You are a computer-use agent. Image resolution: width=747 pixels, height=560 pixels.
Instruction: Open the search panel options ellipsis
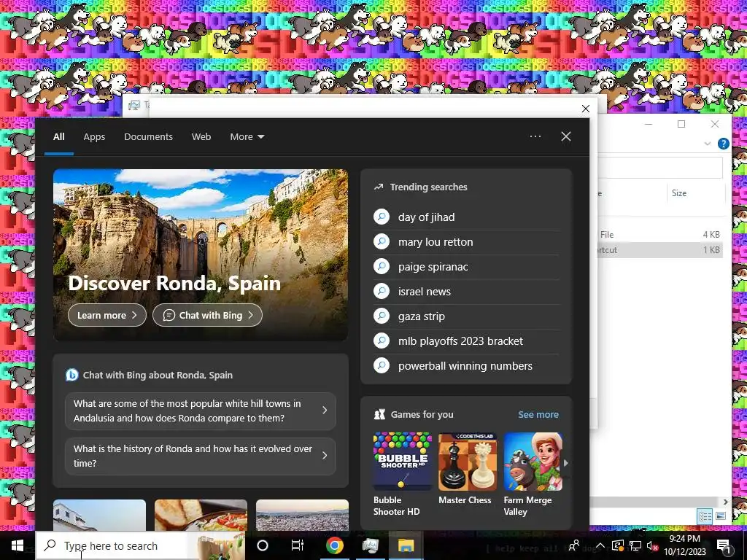point(535,136)
